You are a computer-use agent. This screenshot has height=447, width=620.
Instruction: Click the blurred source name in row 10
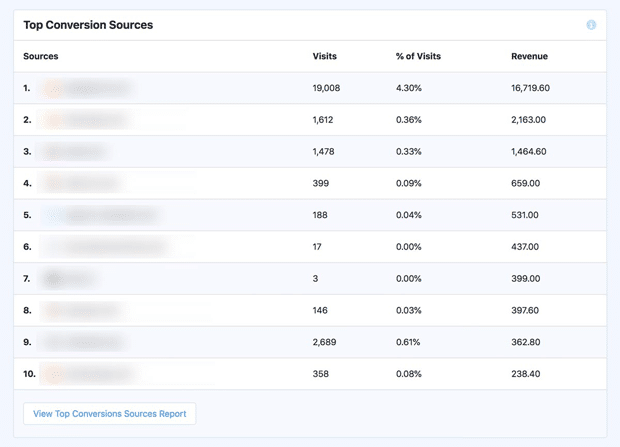(88, 374)
